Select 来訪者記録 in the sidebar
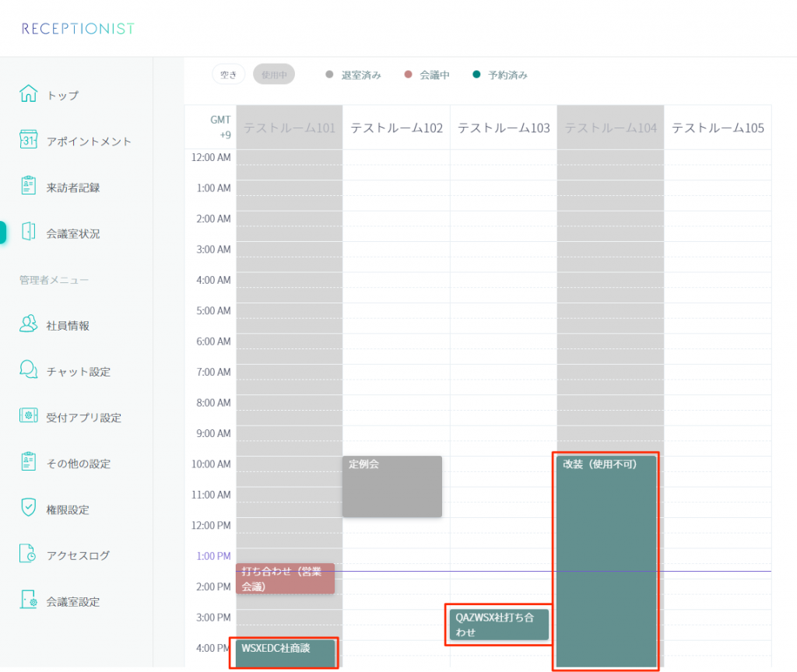 tap(73, 187)
